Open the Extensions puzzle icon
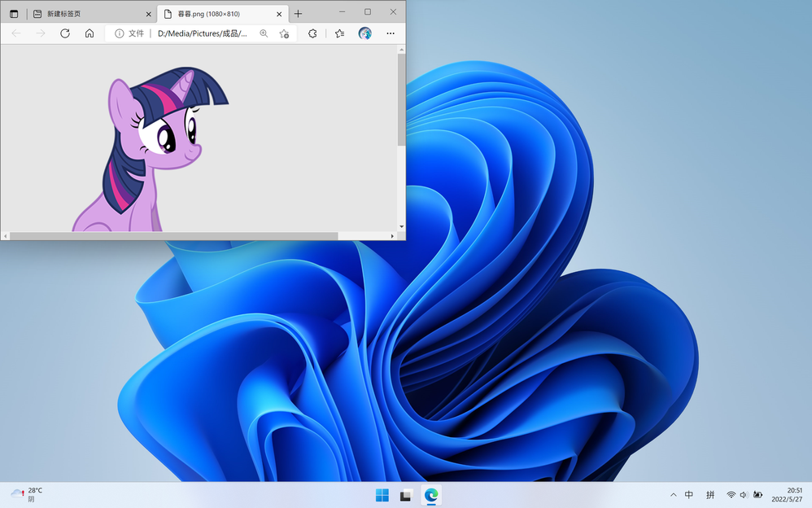 point(312,33)
